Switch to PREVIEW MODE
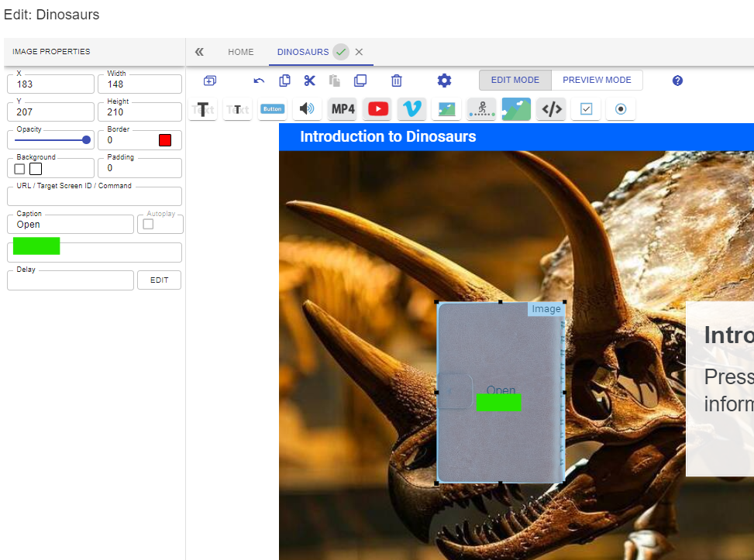754x560 pixels. [597, 81]
